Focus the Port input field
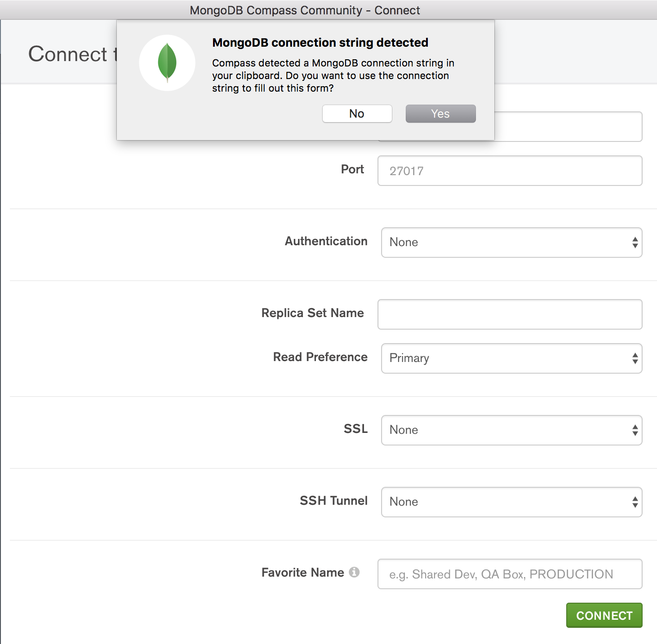This screenshot has width=657, height=644. (x=510, y=171)
